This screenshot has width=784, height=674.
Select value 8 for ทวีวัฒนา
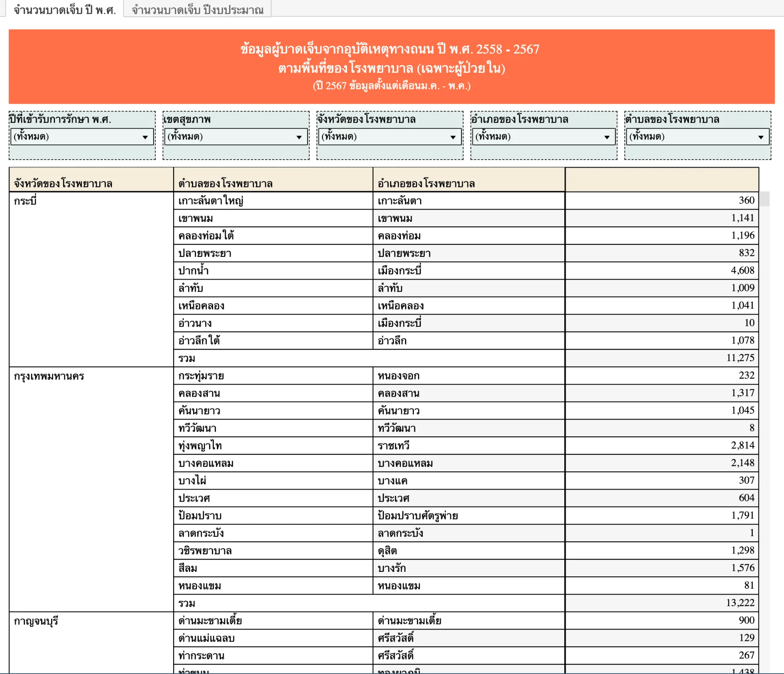point(662,428)
